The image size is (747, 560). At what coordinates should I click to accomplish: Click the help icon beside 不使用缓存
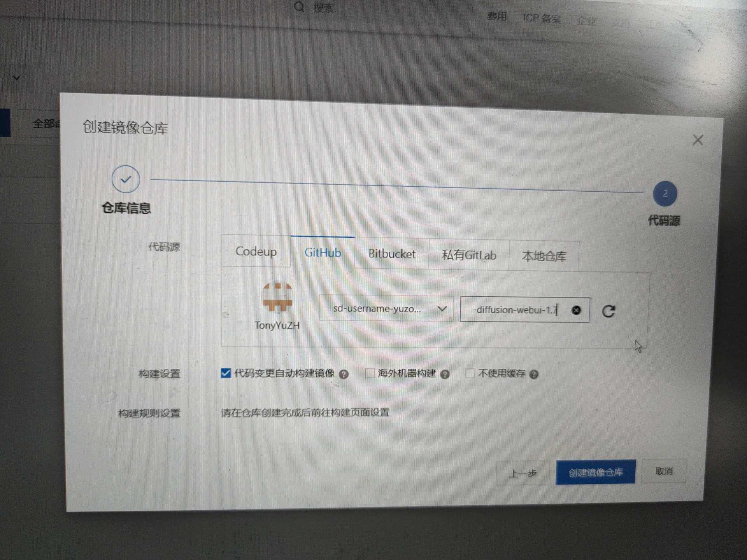(534, 374)
